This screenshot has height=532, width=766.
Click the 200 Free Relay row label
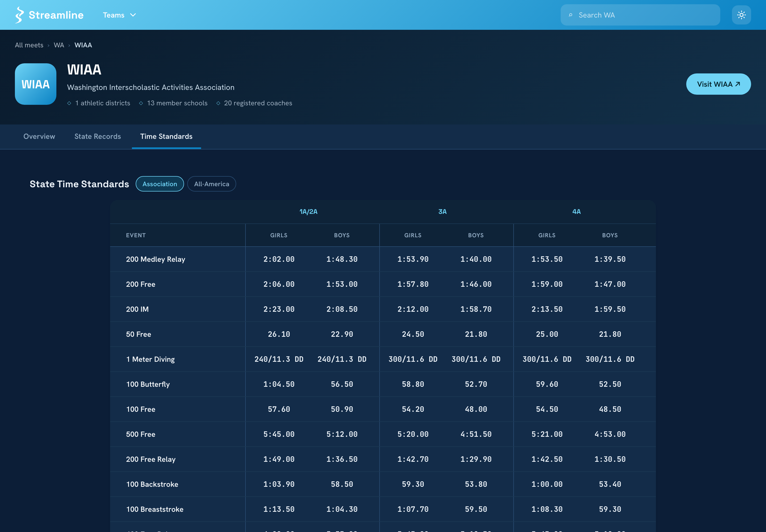tap(151, 459)
